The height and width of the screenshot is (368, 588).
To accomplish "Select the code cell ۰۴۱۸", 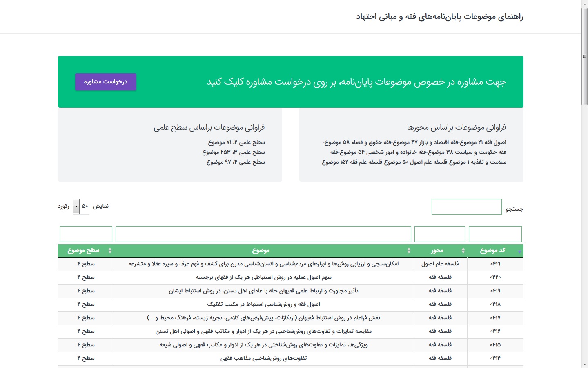I will (x=495, y=305).
